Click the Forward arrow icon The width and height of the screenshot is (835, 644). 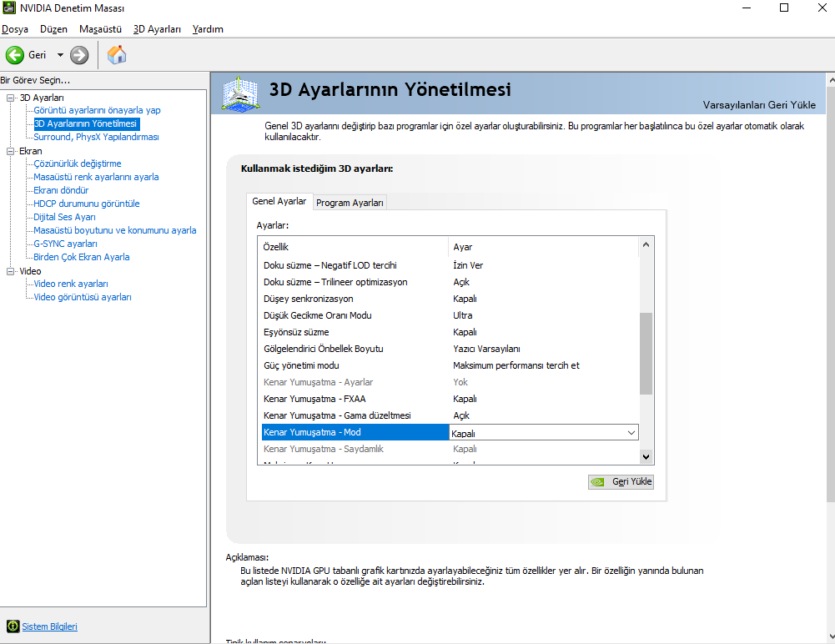coord(79,55)
